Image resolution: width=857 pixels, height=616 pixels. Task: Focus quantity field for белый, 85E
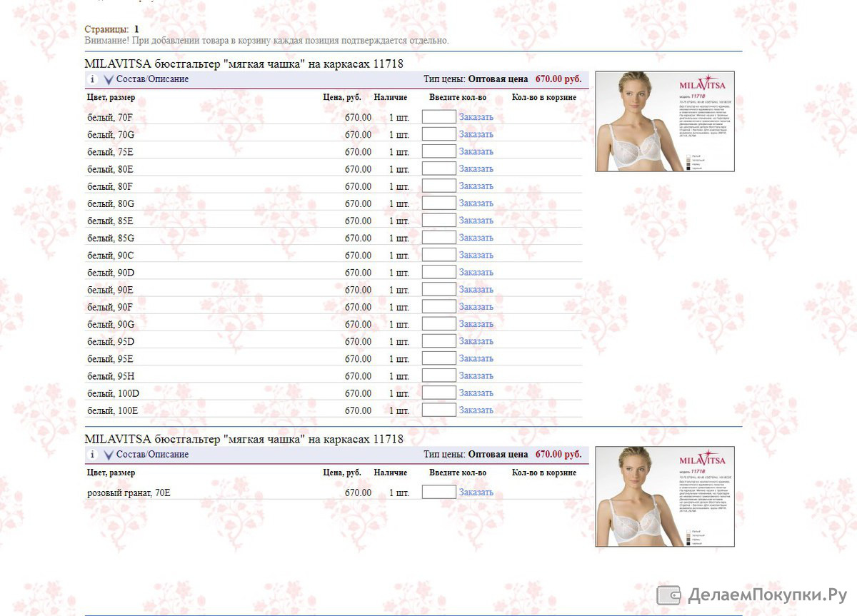[x=439, y=221]
